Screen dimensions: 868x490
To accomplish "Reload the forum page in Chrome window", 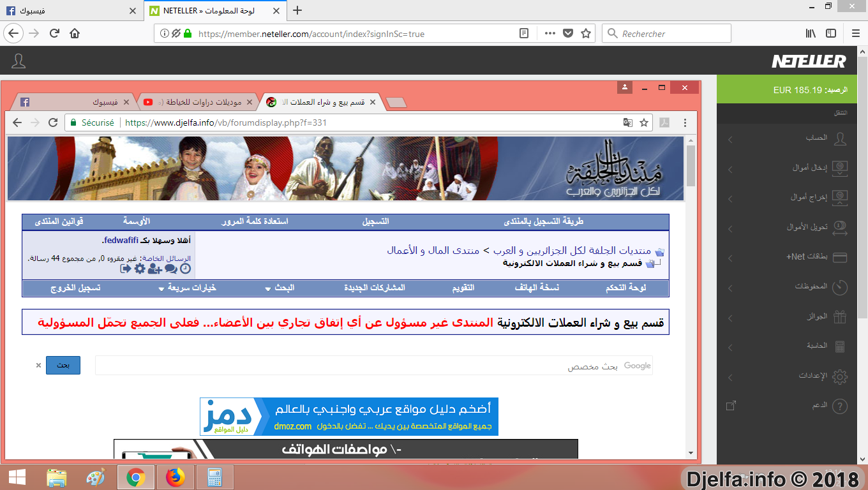I will 53,122.
